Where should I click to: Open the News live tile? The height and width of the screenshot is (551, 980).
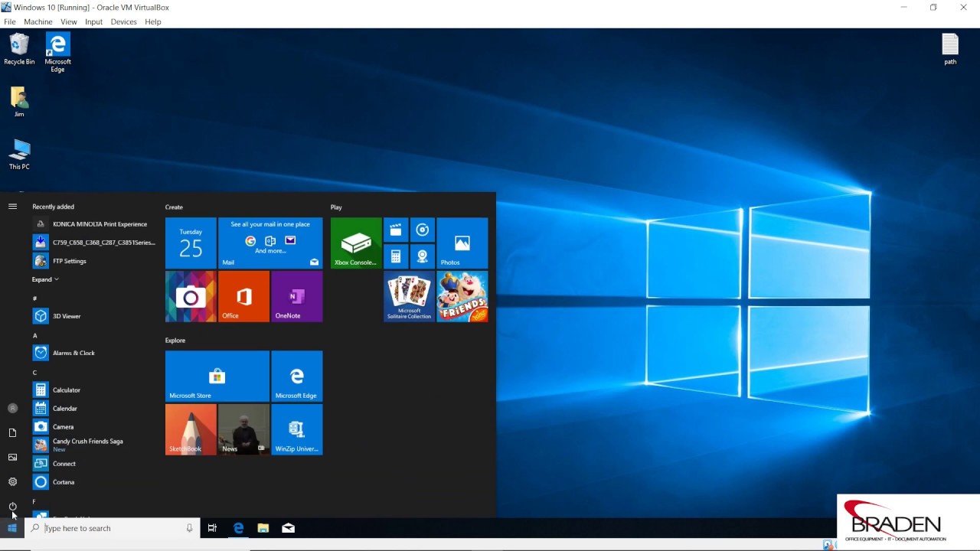pyautogui.click(x=243, y=429)
